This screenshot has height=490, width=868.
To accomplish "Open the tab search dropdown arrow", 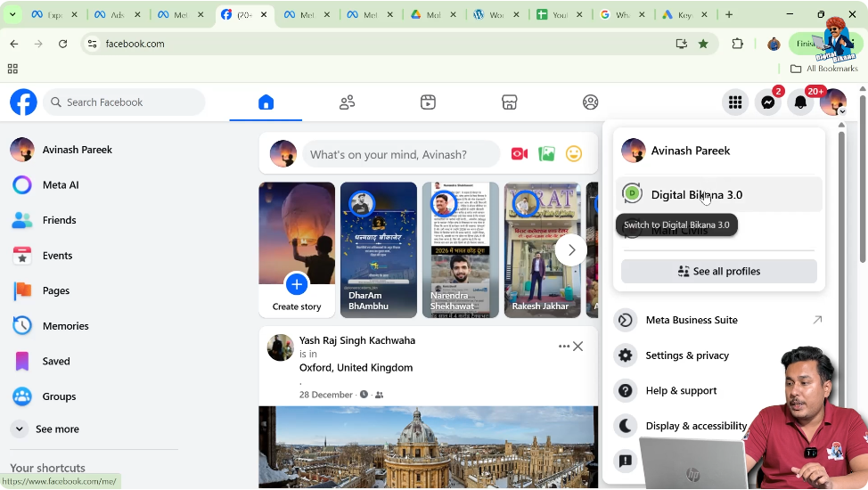I will point(12,14).
